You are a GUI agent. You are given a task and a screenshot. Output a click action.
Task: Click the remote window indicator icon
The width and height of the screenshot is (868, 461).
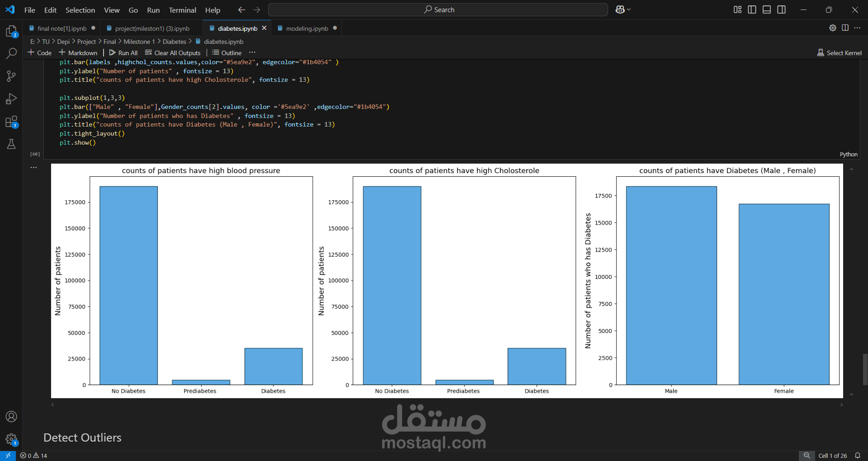[8, 456]
